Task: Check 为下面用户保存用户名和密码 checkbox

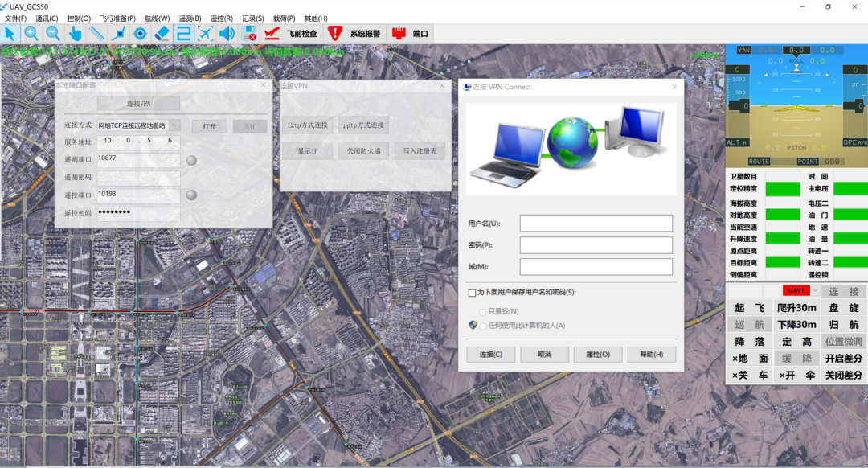Action: point(472,293)
